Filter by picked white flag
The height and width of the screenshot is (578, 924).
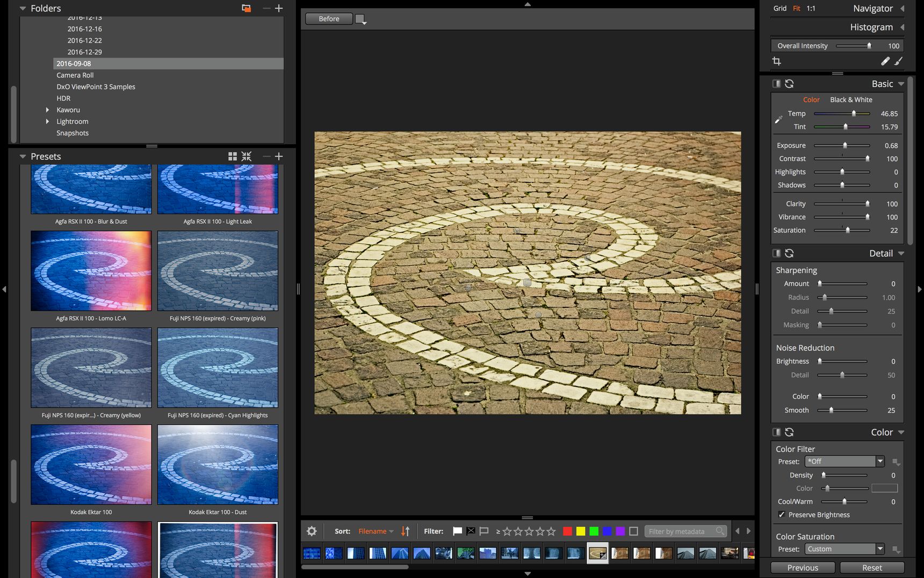[x=457, y=531]
